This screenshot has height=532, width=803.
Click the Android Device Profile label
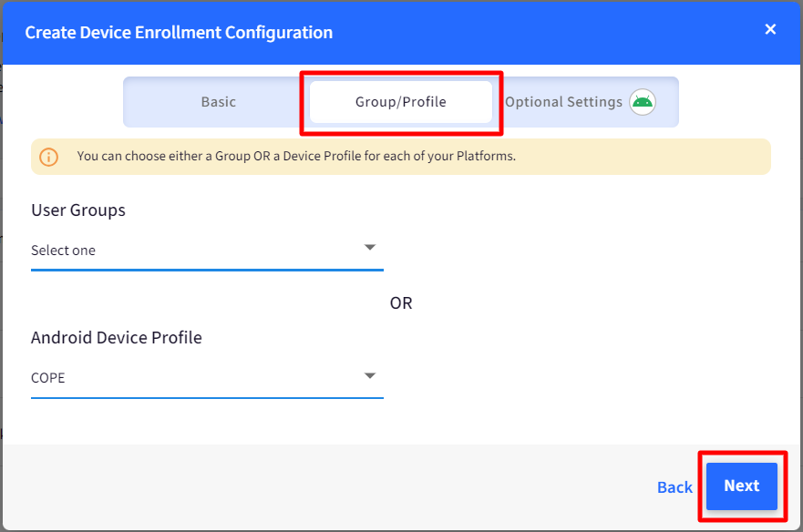pos(117,338)
